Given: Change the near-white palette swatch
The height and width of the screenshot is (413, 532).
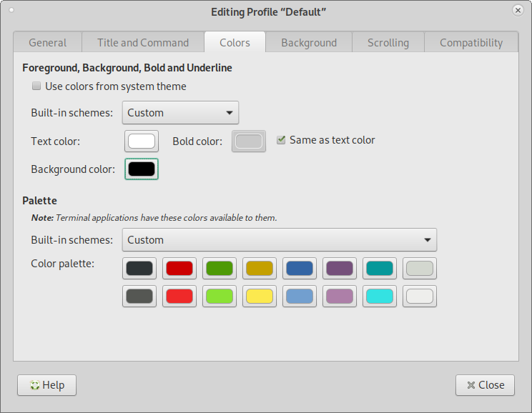Looking at the screenshot, I should 420,296.
